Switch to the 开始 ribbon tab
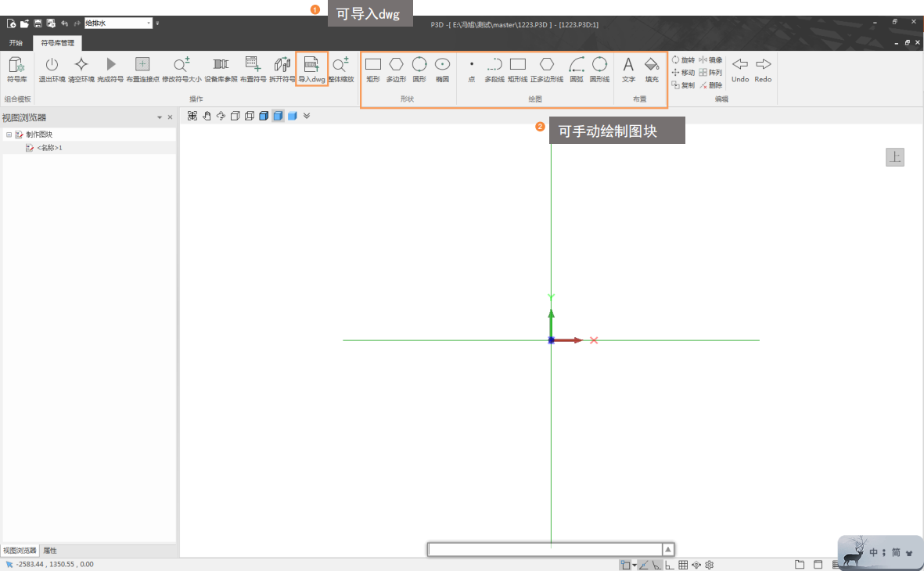The height and width of the screenshot is (571, 924). point(16,42)
